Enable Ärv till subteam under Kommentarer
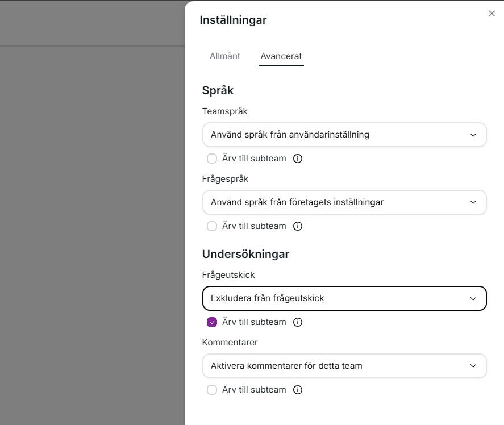This screenshot has width=504, height=425. (212, 390)
